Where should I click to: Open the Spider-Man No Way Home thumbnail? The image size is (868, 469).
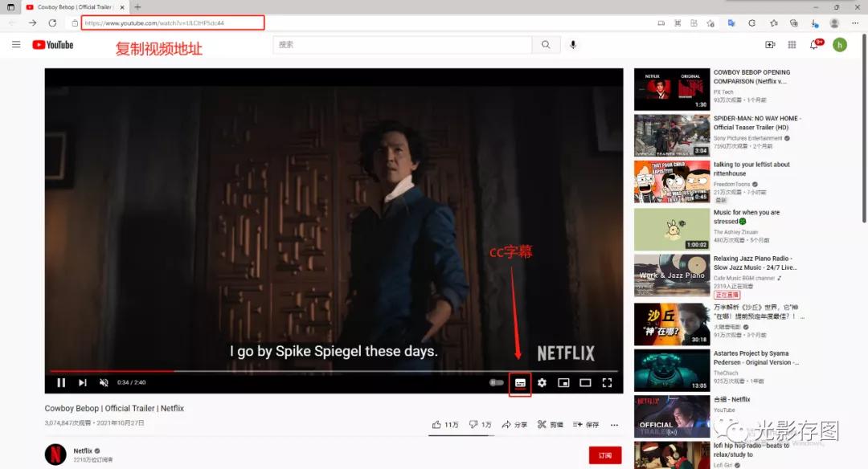pyautogui.click(x=671, y=136)
